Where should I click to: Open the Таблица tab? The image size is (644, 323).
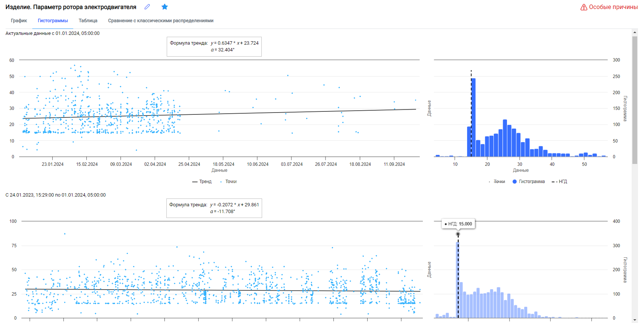(x=88, y=21)
